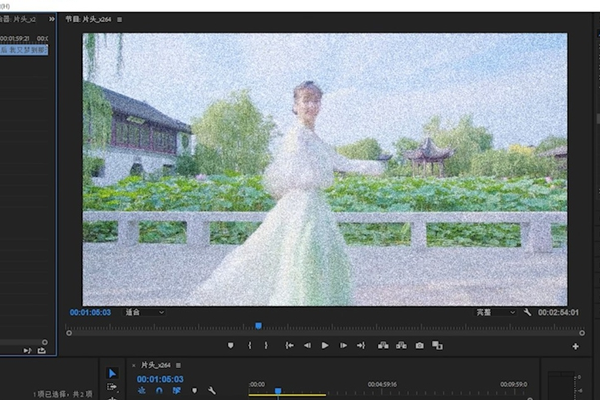The width and height of the screenshot is (600, 400).
Task: Click the Program monitor blue playhead marker
Action: pyautogui.click(x=258, y=326)
